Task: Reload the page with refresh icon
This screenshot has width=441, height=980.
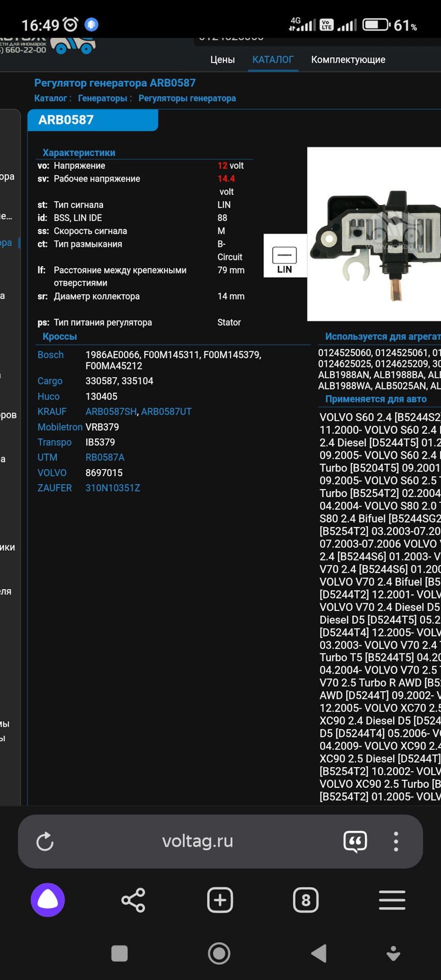Action: tap(45, 842)
